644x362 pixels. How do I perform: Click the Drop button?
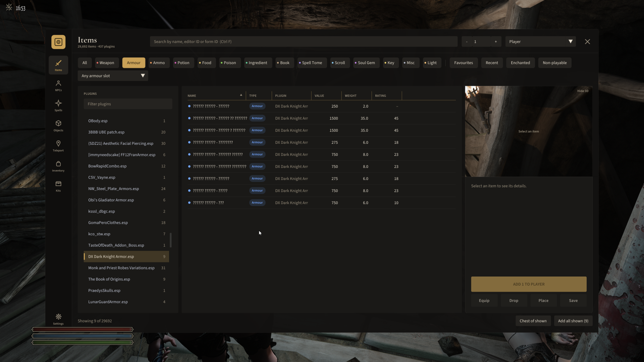pyautogui.click(x=514, y=301)
